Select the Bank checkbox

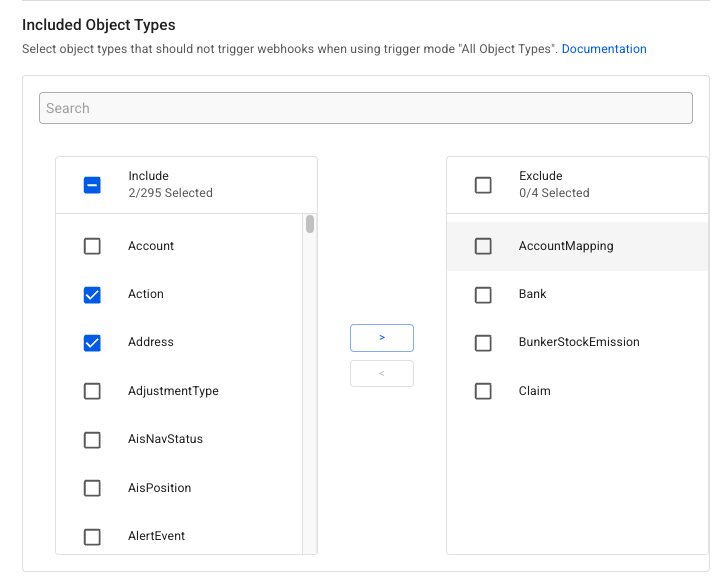[483, 295]
